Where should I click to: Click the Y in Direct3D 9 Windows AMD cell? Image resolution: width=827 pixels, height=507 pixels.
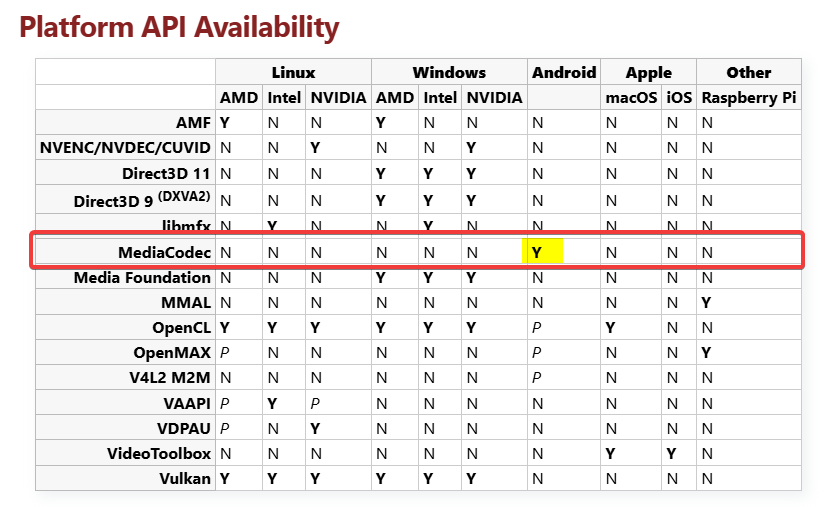(381, 200)
